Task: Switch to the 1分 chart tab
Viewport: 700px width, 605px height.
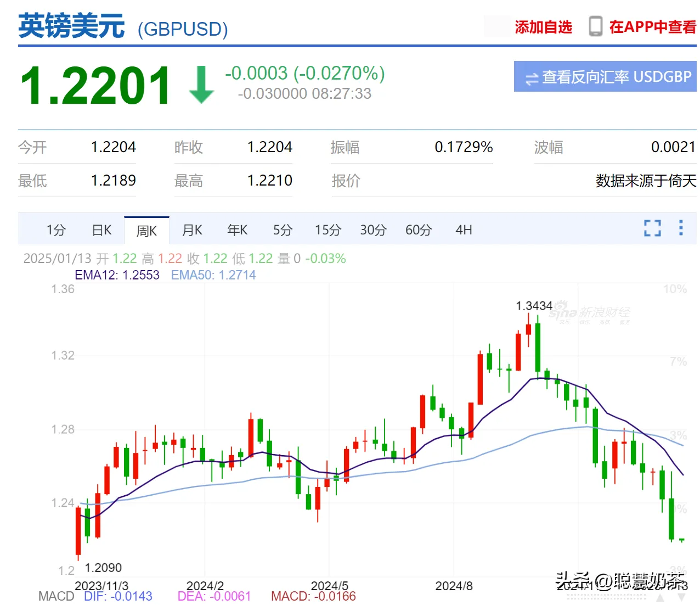Action: coord(56,230)
